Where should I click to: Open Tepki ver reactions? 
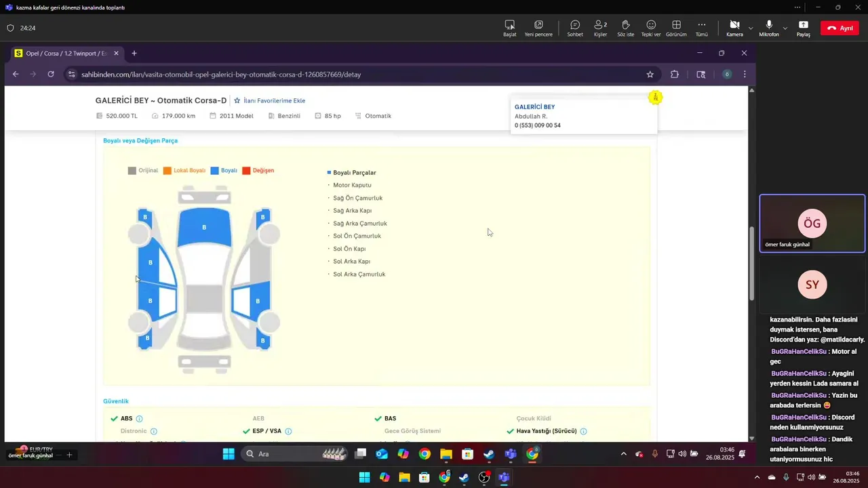(651, 28)
